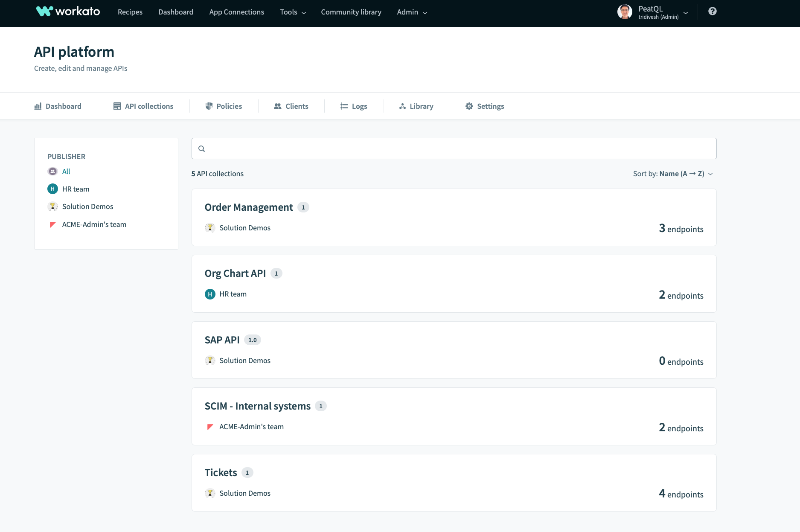
Task: Click the HR team H badge in sidebar
Action: pos(52,189)
